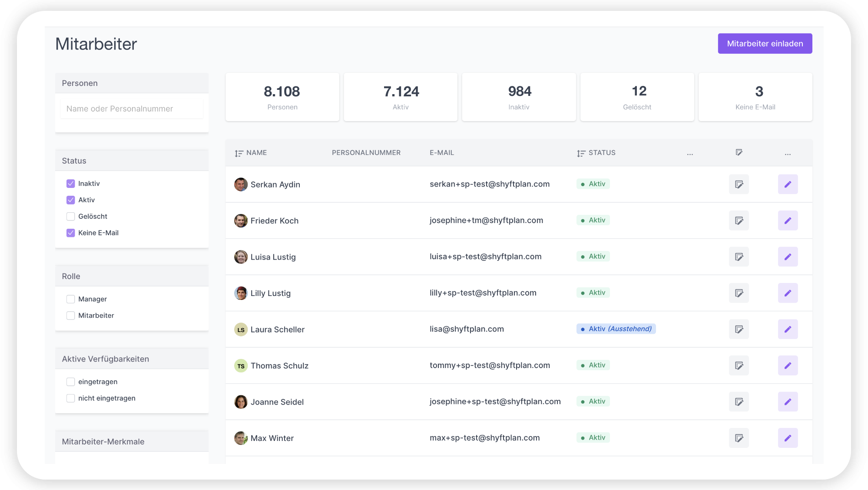
Task: Click the edit pencil icon for Joanne Seidel
Action: click(x=787, y=402)
